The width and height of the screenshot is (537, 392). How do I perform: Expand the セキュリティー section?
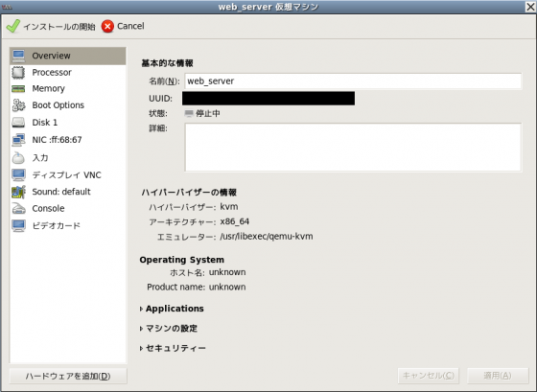pyautogui.click(x=173, y=348)
